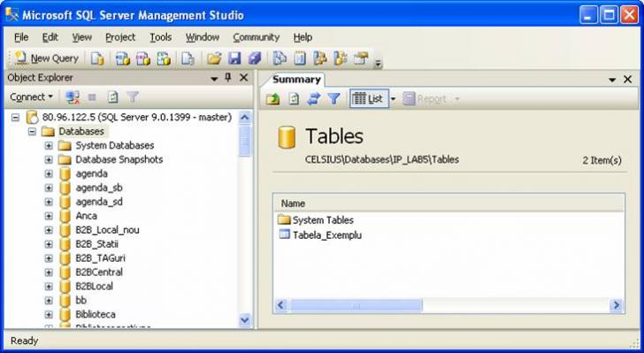Screen dimensions: 644x353
Task: Click the Disconnect icon in Object Explorer
Action: (73, 97)
